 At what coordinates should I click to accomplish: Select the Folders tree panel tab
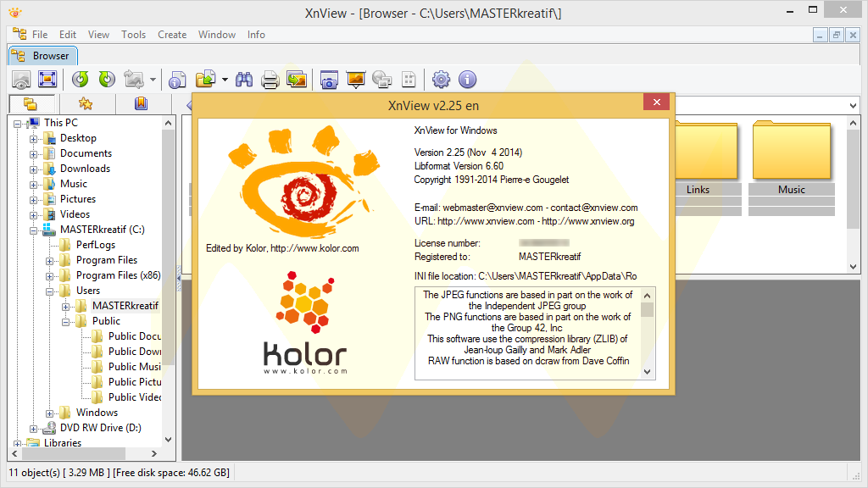[31, 103]
